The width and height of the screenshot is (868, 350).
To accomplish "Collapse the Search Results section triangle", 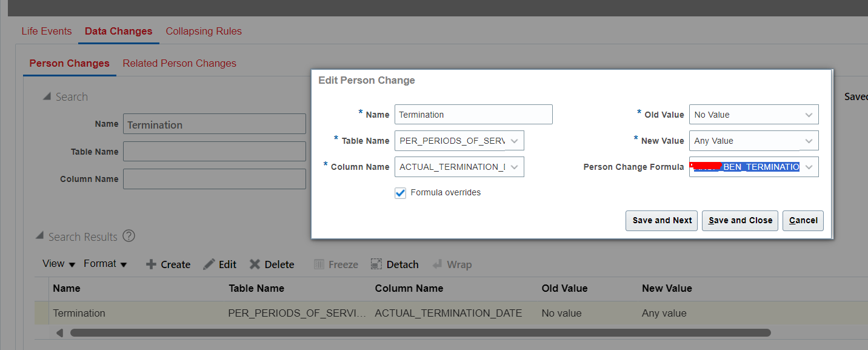I will coord(39,236).
